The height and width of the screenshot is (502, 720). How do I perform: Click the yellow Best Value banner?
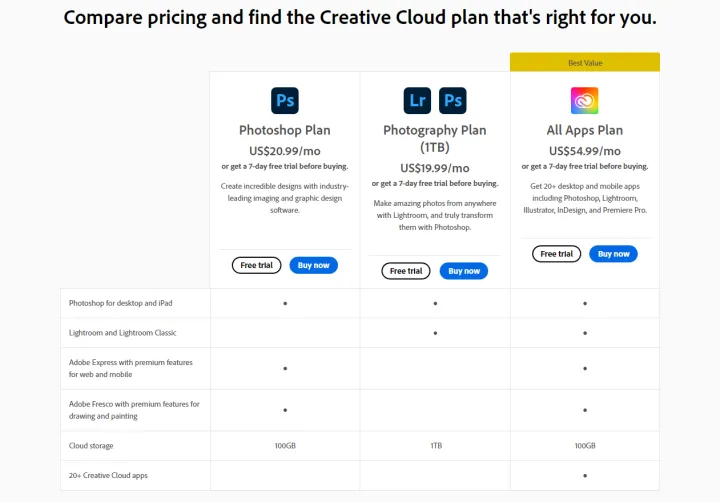click(585, 62)
